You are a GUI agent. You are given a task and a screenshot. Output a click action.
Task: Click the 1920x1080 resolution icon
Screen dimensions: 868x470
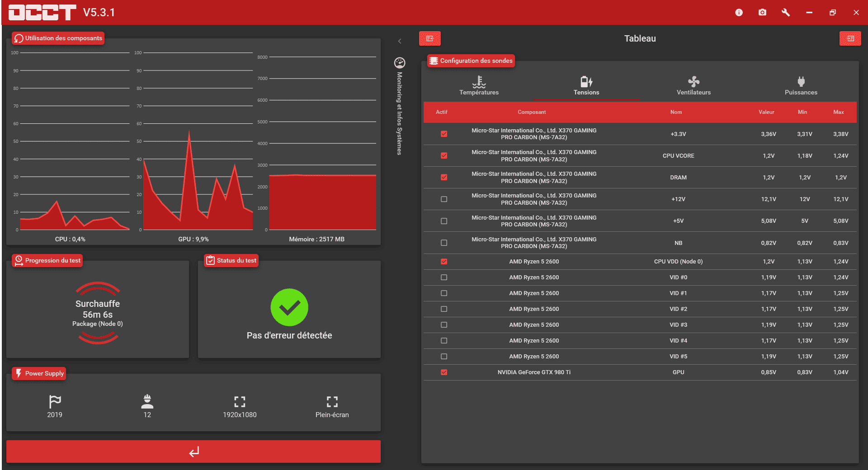pyautogui.click(x=240, y=402)
